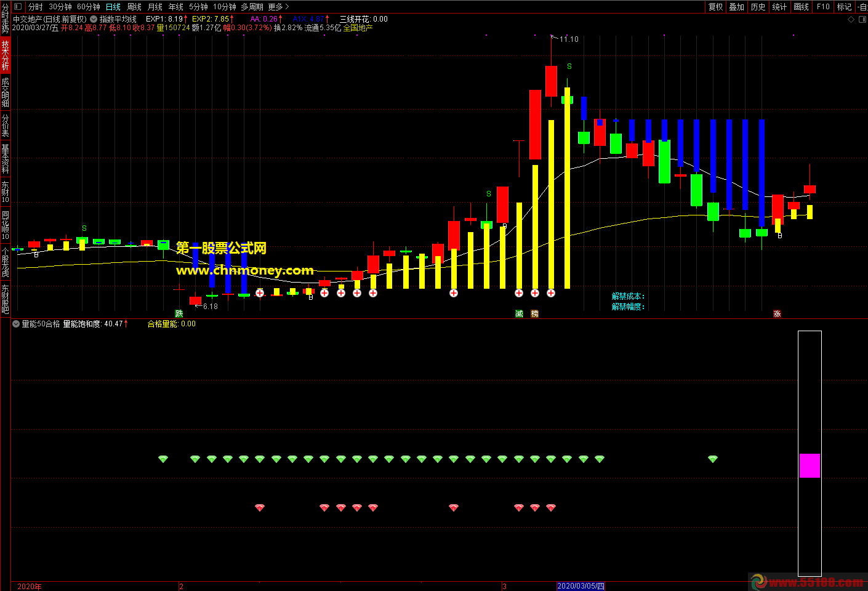868x591 pixels.
Task: Open 东财10 sidebar tab
Action: (x=5, y=192)
